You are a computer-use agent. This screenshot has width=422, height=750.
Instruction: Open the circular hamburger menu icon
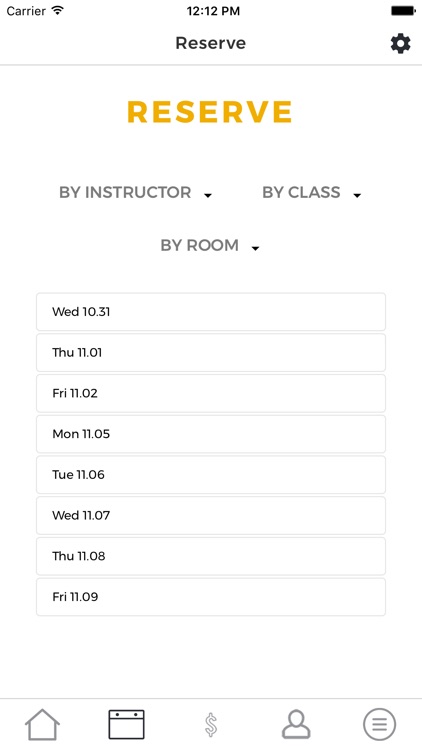pyautogui.click(x=379, y=724)
